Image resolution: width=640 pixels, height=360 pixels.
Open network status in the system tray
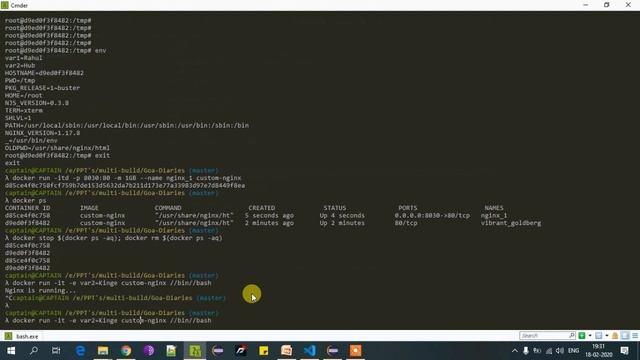(549, 351)
